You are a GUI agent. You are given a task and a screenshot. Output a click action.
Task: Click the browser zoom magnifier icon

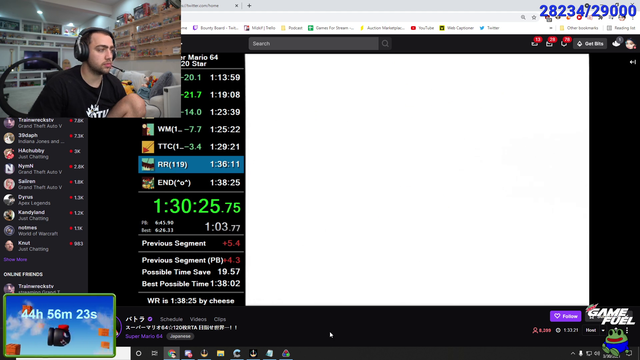pyautogui.click(x=523, y=18)
